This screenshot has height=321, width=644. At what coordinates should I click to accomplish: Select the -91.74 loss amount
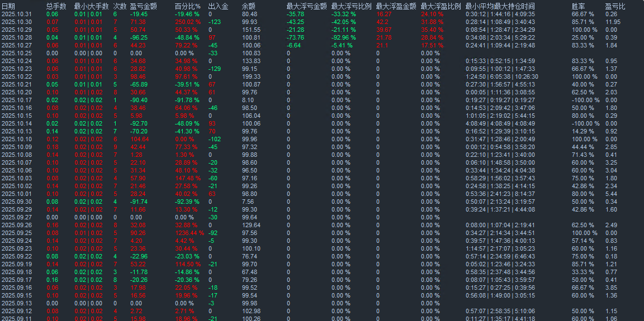pyautogui.click(x=139, y=202)
